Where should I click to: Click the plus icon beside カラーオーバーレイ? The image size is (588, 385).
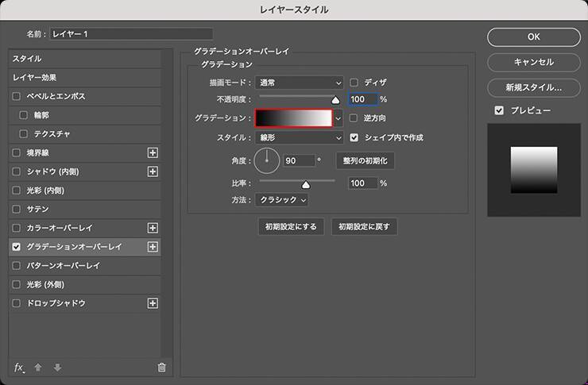153,228
